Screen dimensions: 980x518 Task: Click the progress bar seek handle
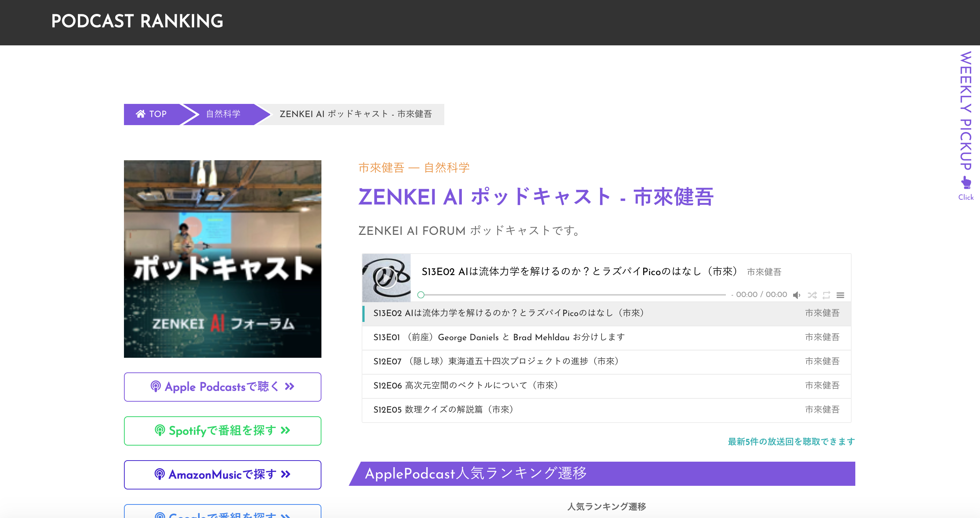[421, 294]
